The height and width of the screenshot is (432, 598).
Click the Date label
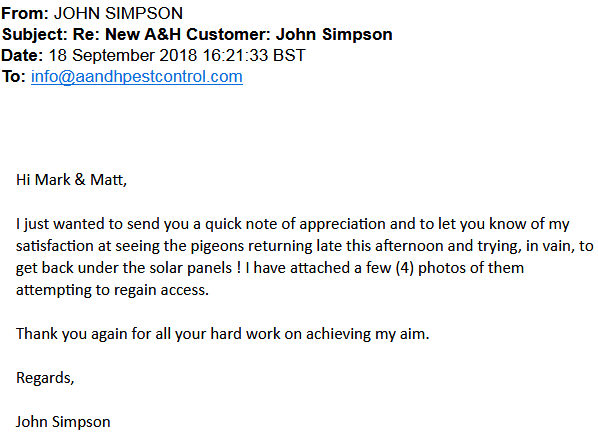pos(22,55)
